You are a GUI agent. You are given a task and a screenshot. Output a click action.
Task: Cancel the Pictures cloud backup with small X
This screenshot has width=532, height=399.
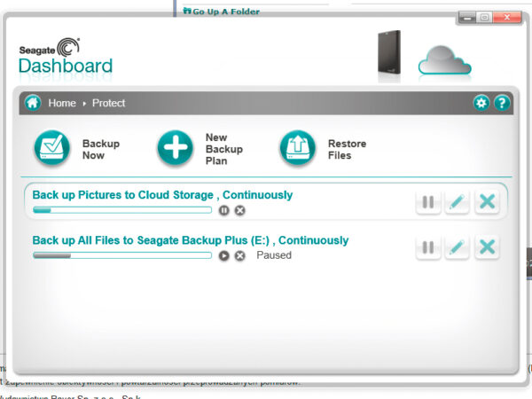click(239, 210)
